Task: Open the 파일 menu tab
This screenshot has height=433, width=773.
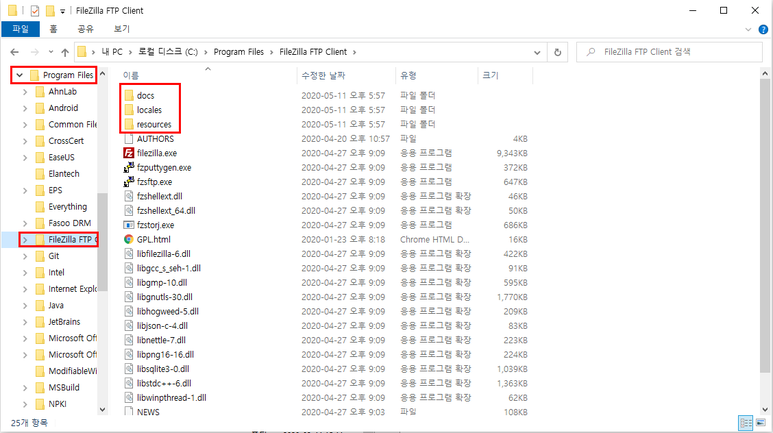Action: click(x=20, y=29)
